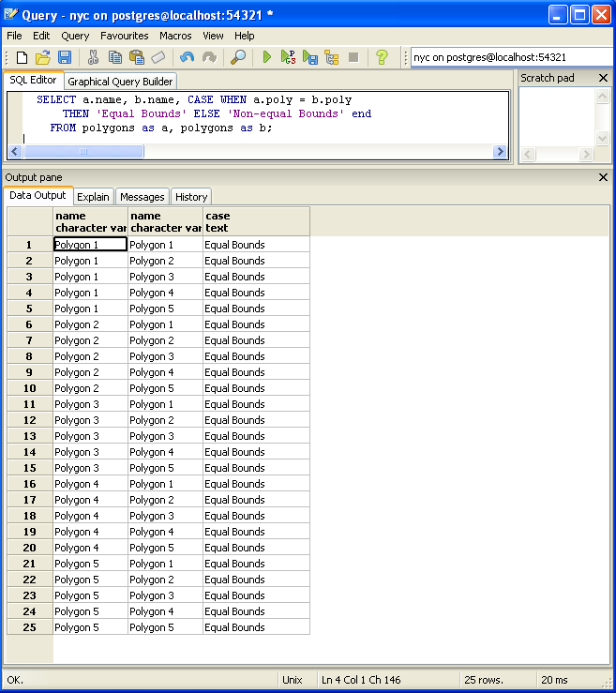Undo the last change
This screenshot has height=693, width=616.
point(188,57)
